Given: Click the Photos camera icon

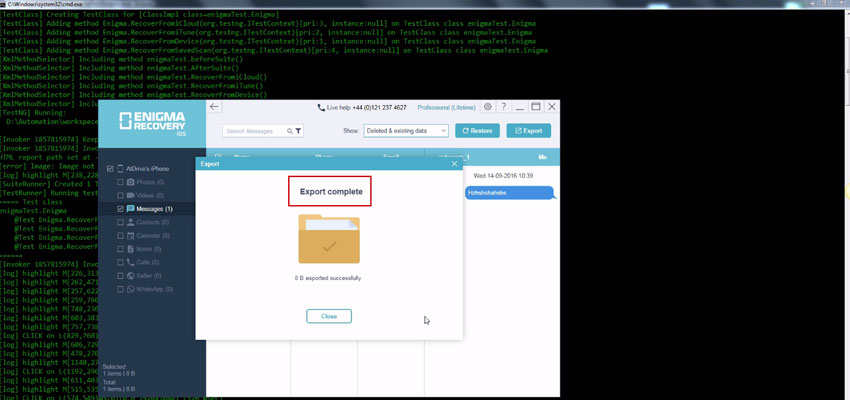Looking at the screenshot, I should (x=131, y=182).
